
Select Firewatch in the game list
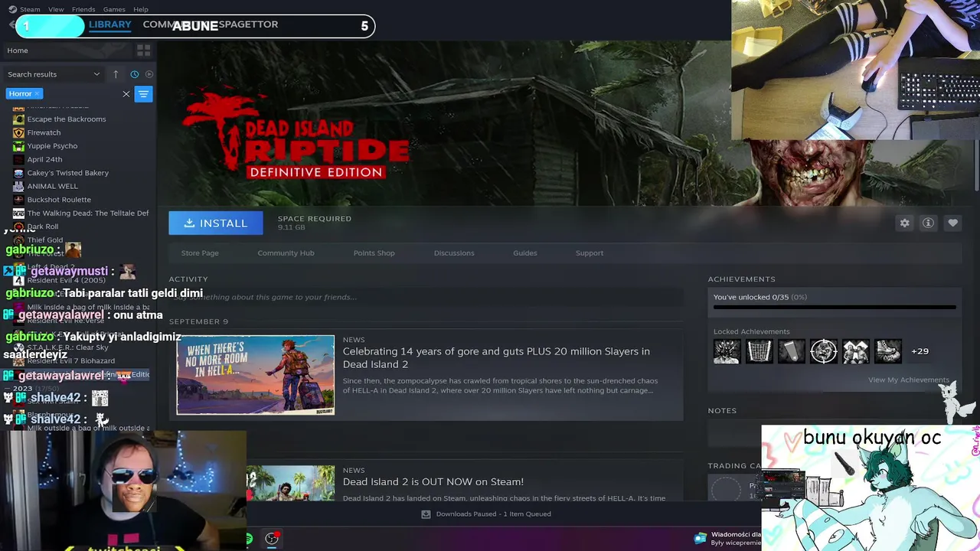44,132
